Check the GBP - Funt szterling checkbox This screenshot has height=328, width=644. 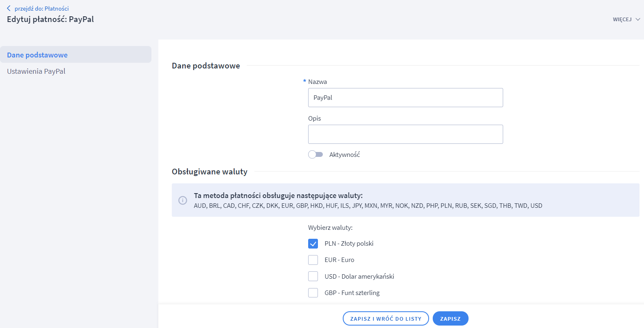pyautogui.click(x=313, y=293)
